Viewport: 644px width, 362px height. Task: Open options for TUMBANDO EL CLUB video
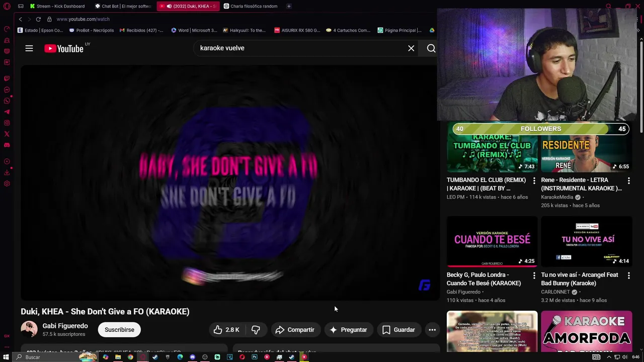pos(534,180)
